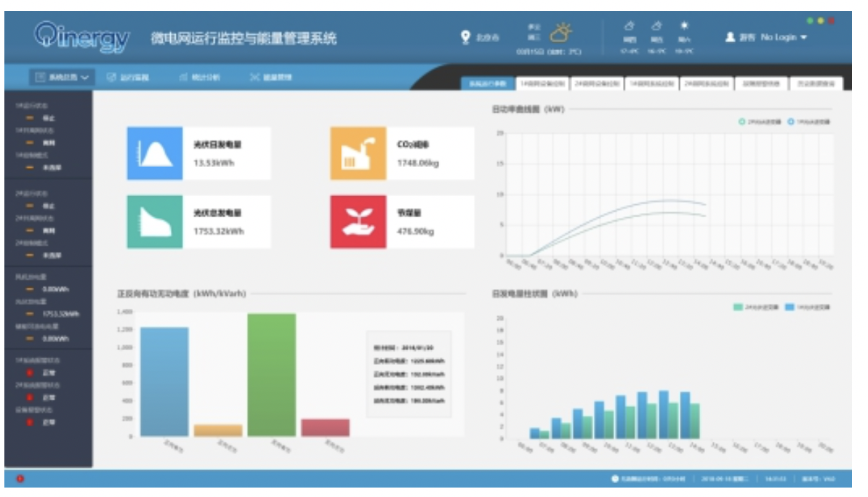Screen dimensions: 868x497
Task: Switch to the fault alarm info tab
Action: pyautogui.click(x=761, y=84)
